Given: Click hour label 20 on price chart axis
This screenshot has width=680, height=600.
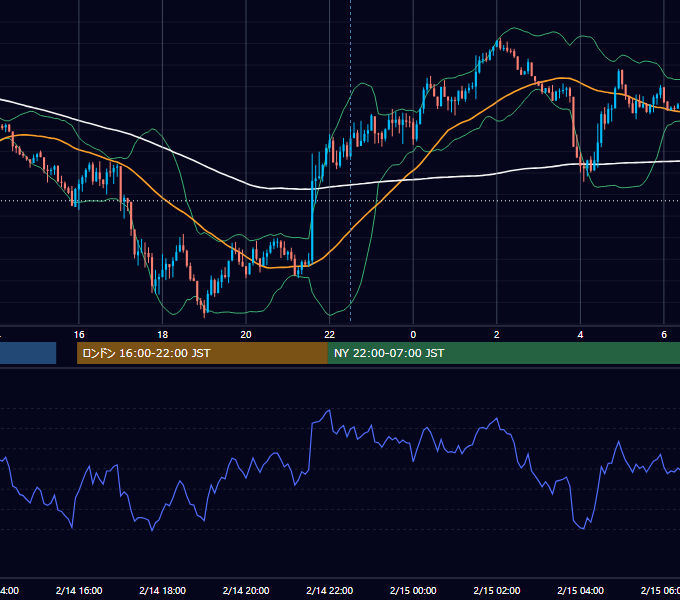Looking at the screenshot, I should point(246,335).
